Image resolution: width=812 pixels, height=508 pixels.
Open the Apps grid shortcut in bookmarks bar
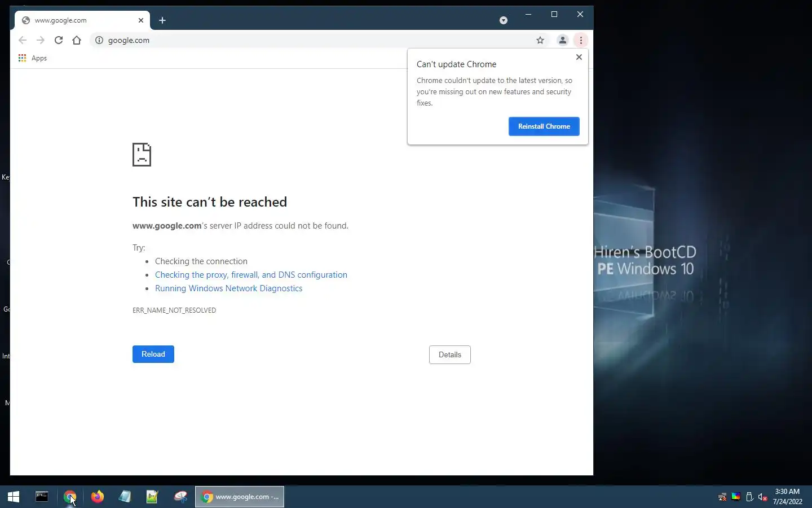pos(33,58)
